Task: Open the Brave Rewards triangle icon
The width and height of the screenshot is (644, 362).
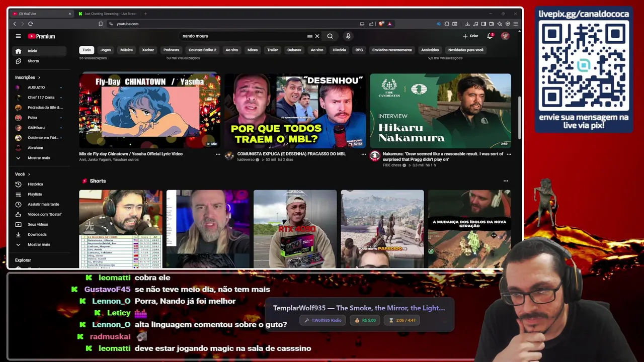Action: 389,24
